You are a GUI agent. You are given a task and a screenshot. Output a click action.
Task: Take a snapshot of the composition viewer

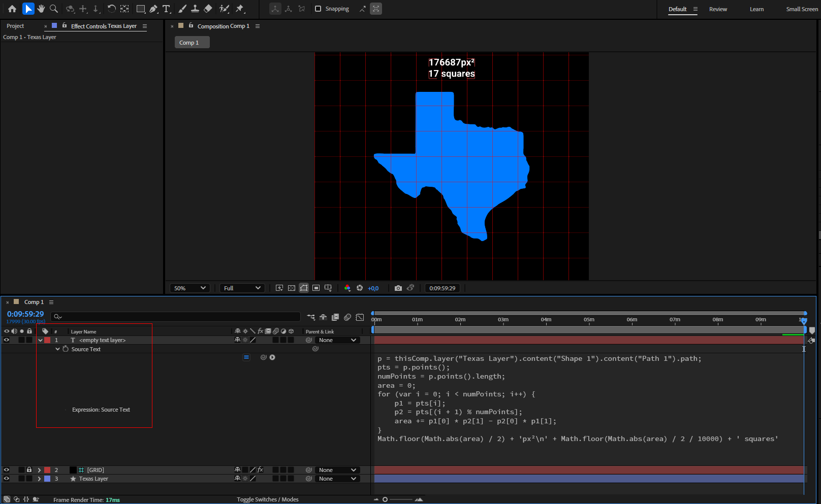tap(398, 288)
